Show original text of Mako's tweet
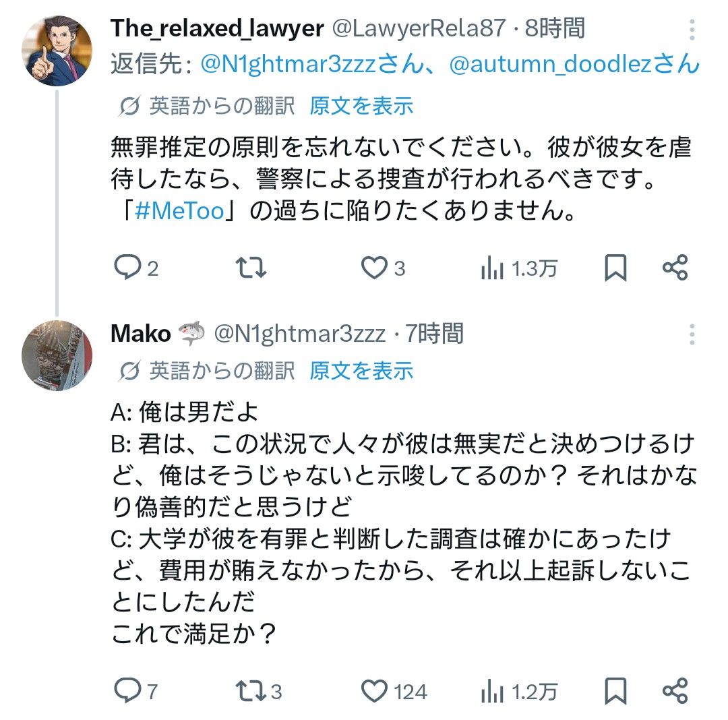 (361, 370)
